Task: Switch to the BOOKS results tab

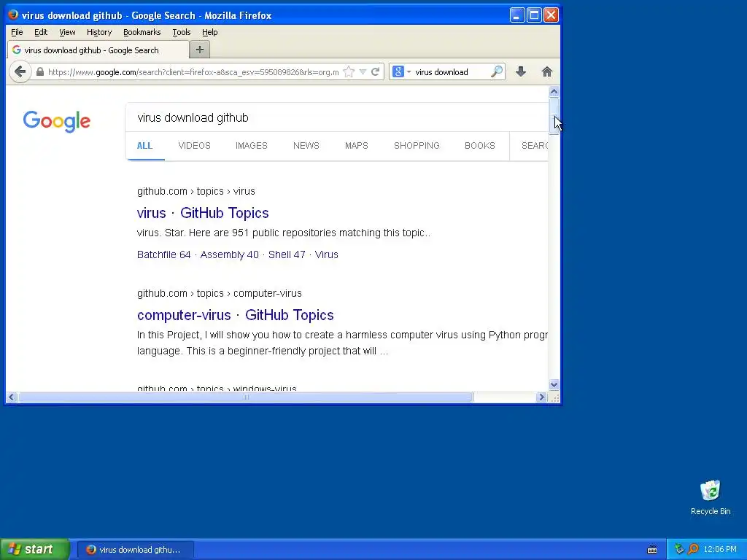Action: (480, 146)
